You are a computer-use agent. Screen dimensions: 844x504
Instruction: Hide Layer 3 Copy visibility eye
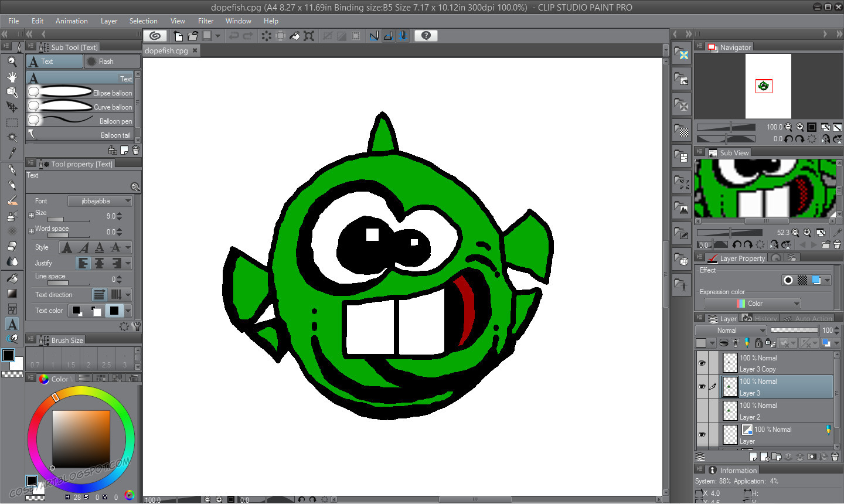tap(702, 363)
